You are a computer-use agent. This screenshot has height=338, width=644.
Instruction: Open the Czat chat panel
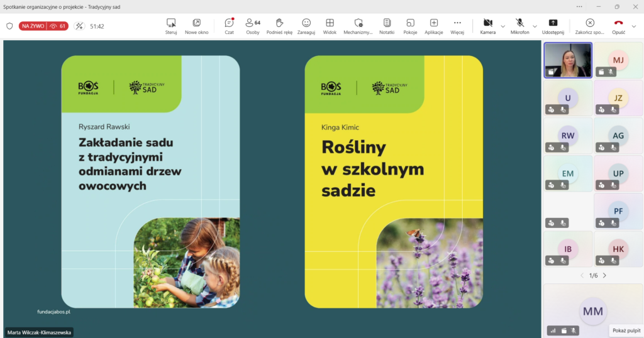[229, 26]
